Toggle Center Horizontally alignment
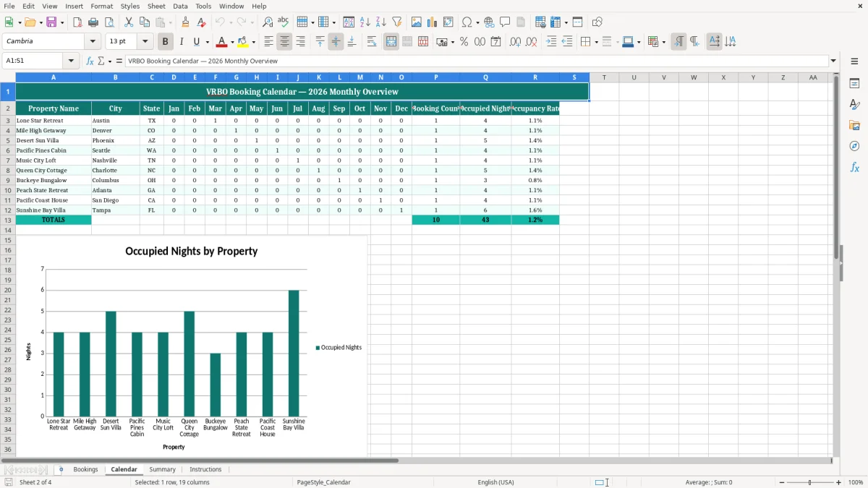 tap(284, 42)
